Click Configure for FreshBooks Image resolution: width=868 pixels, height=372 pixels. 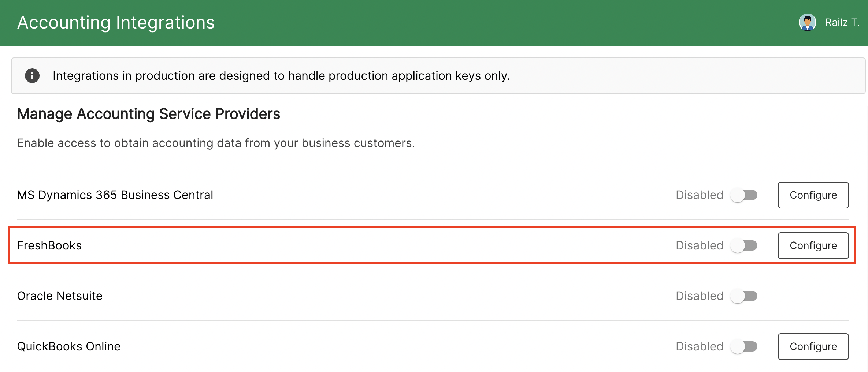pyautogui.click(x=813, y=245)
